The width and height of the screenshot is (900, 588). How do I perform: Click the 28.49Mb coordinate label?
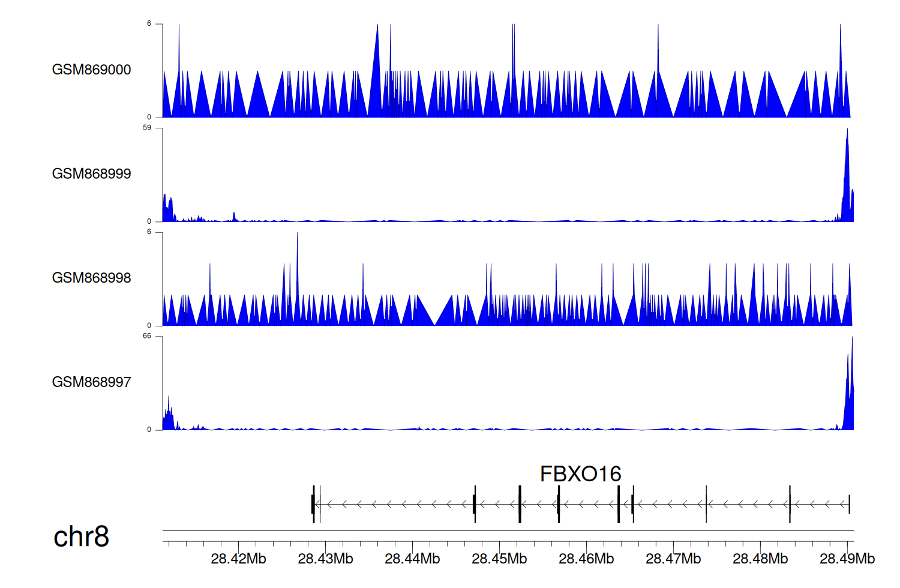(x=847, y=559)
